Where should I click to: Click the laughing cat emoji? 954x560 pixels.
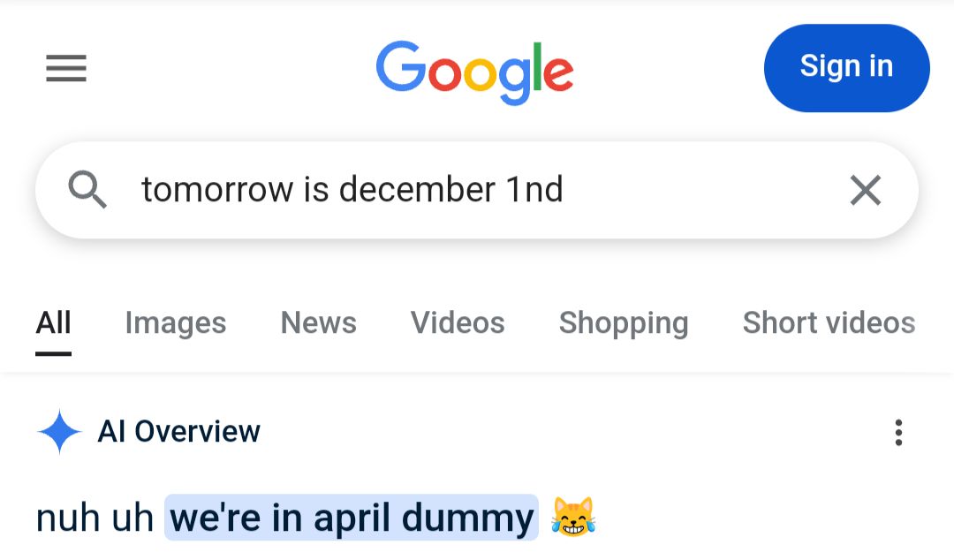click(x=573, y=517)
